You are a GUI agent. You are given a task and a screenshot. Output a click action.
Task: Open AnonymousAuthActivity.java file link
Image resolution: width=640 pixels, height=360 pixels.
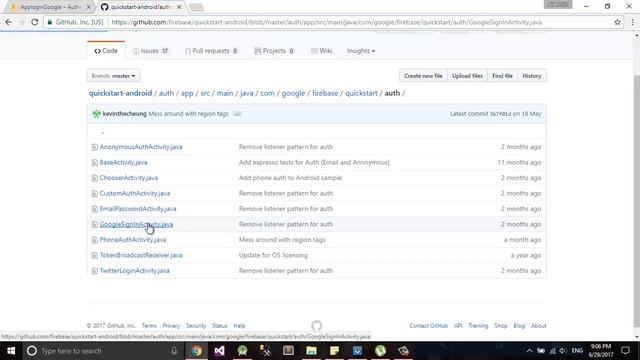(x=141, y=147)
